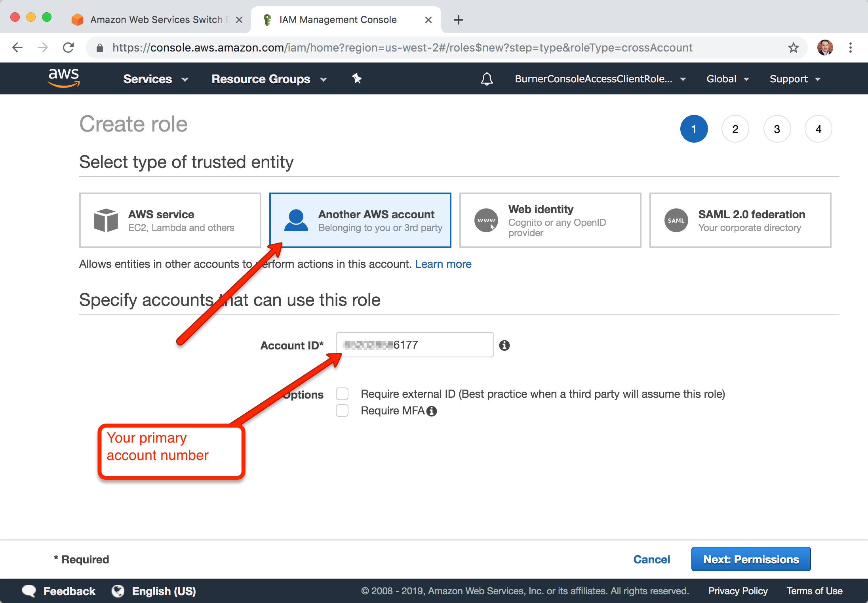Open the Support menu

795,79
